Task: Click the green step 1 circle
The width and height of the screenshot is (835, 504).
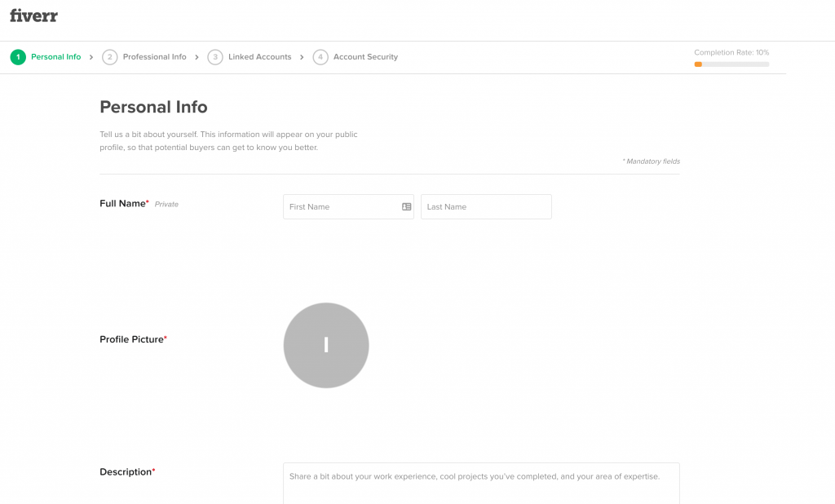Action: [17, 56]
